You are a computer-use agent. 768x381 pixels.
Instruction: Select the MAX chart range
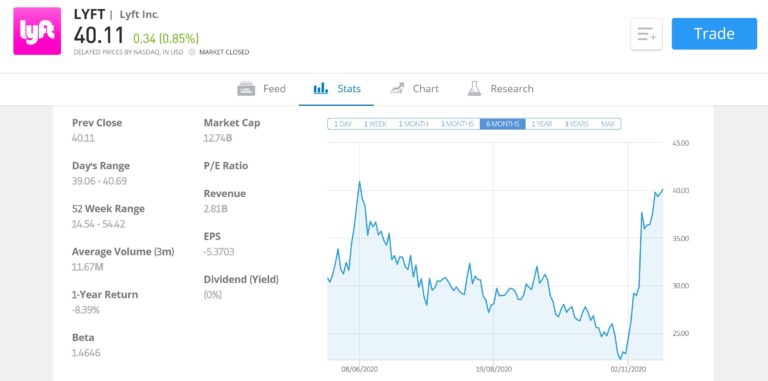click(x=607, y=124)
